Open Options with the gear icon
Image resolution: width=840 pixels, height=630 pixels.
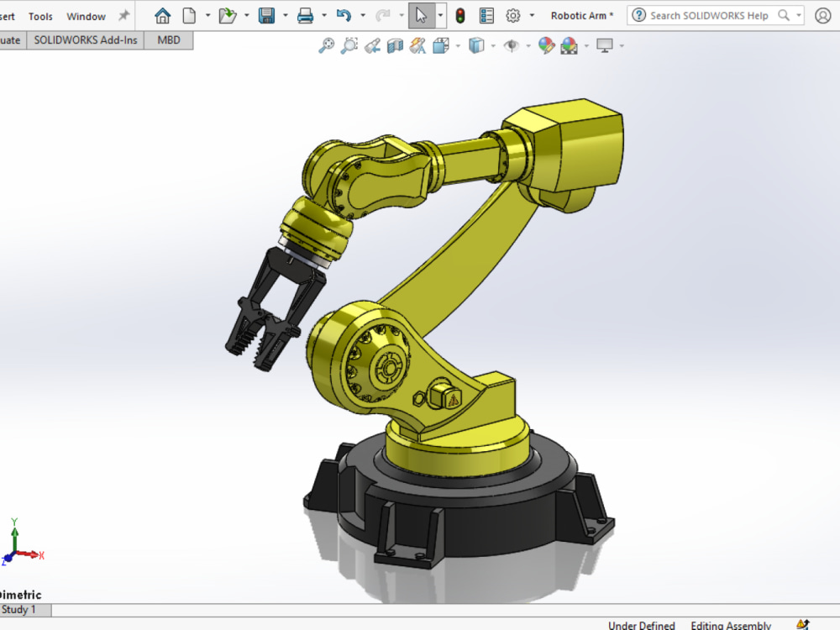pos(512,15)
